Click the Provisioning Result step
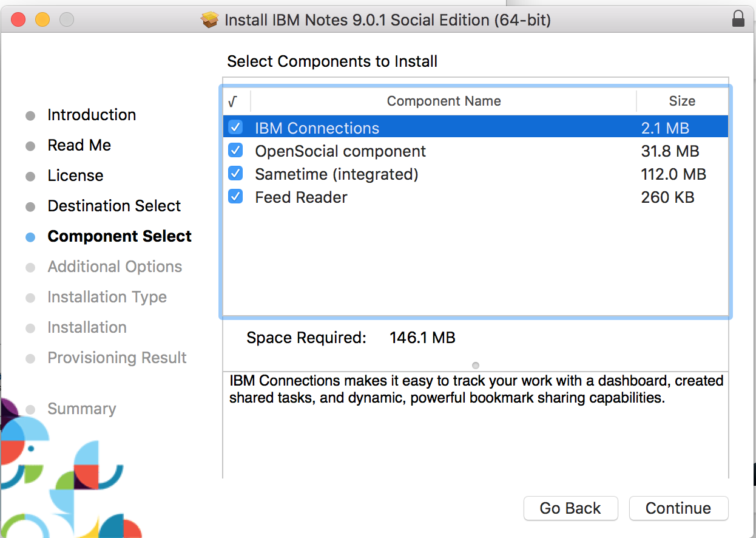Screen dimensions: 756x538 [117, 358]
